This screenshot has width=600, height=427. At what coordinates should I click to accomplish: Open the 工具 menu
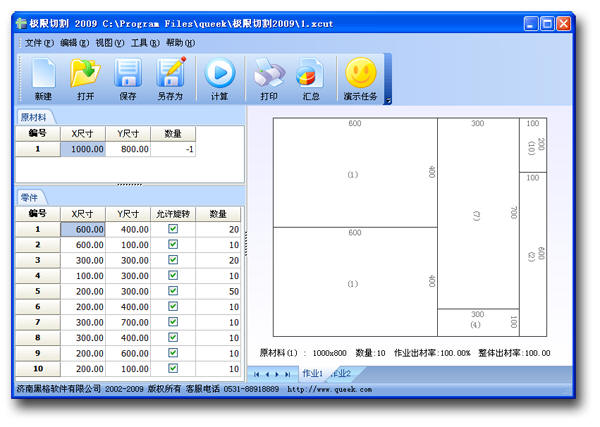[x=145, y=43]
